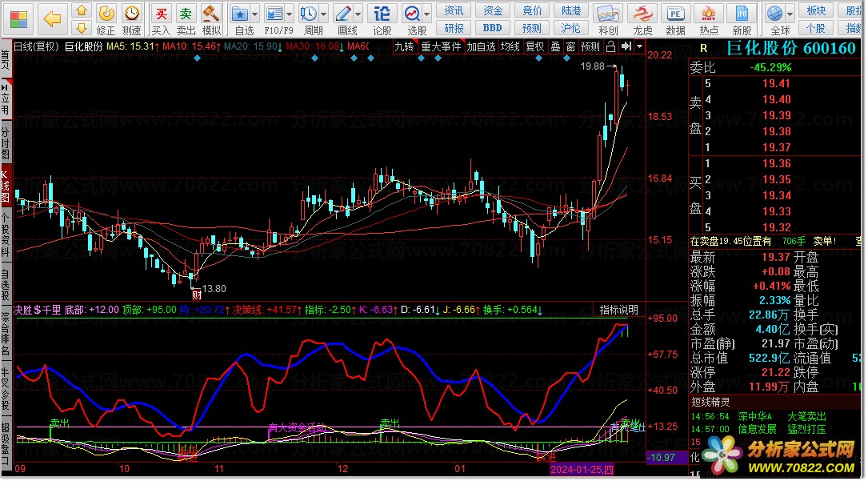Click the yellow down arrow icon

[82, 28]
